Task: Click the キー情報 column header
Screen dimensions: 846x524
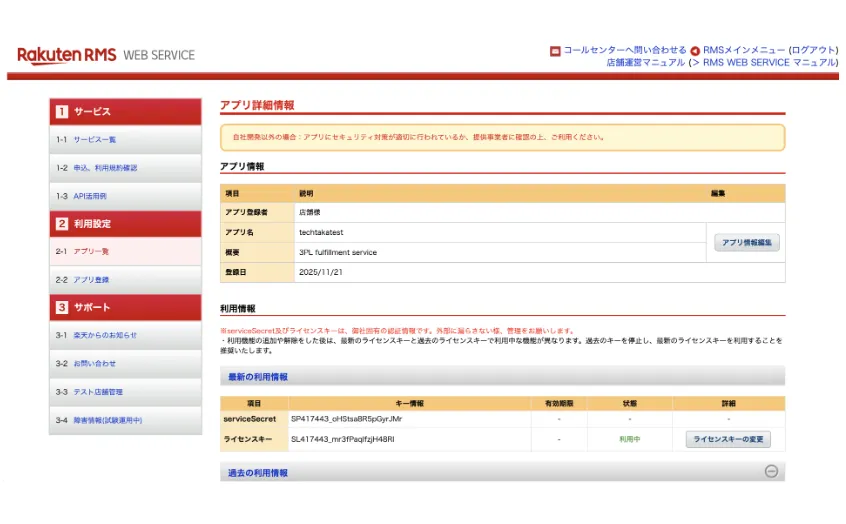Action: [x=410, y=403]
